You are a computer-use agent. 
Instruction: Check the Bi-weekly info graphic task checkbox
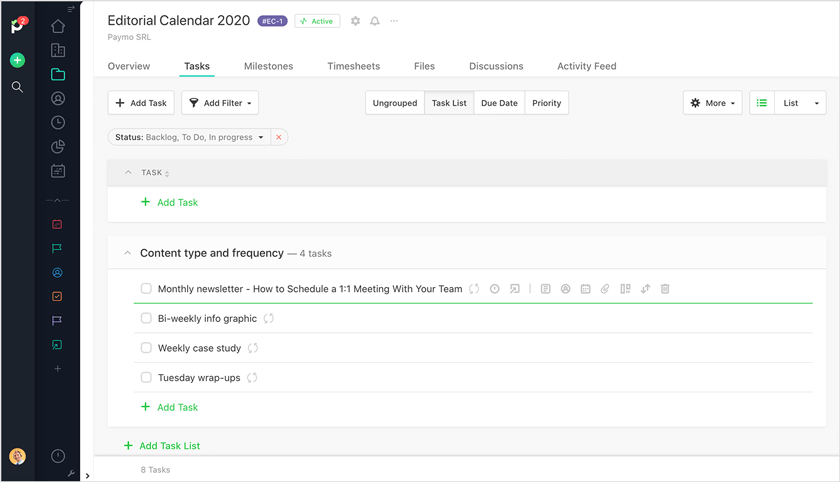(146, 319)
